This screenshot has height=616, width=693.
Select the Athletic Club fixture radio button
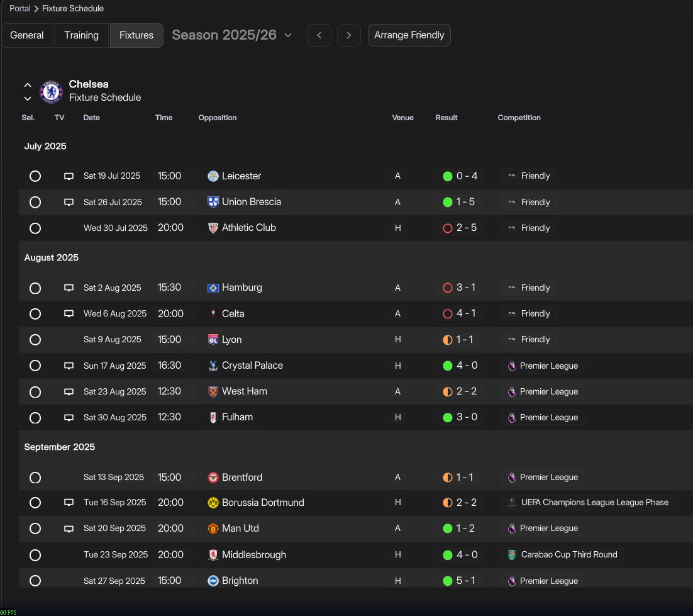[x=35, y=228]
